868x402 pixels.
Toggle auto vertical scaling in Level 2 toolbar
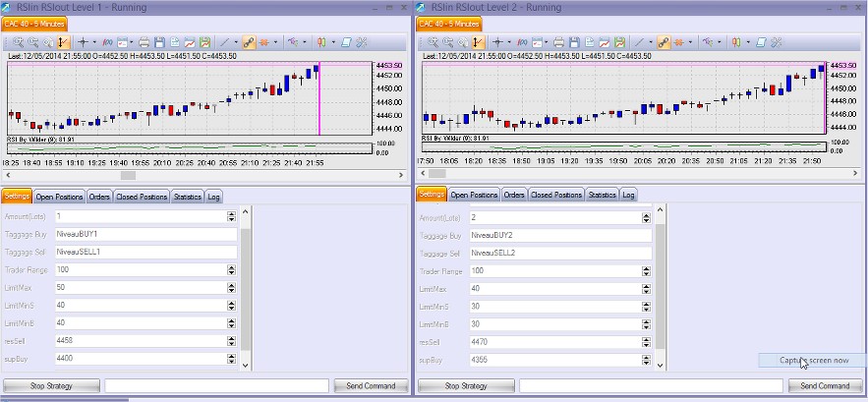click(477, 42)
